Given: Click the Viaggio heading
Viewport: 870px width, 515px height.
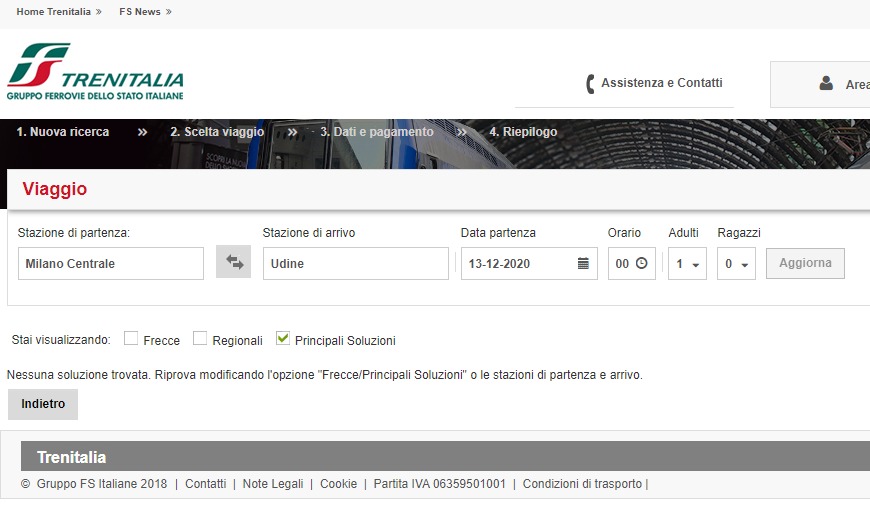Looking at the screenshot, I should click(54, 189).
